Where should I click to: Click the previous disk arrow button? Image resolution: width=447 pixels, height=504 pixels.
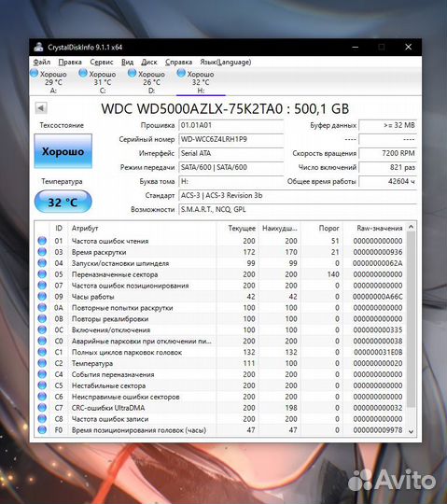point(41,108)
